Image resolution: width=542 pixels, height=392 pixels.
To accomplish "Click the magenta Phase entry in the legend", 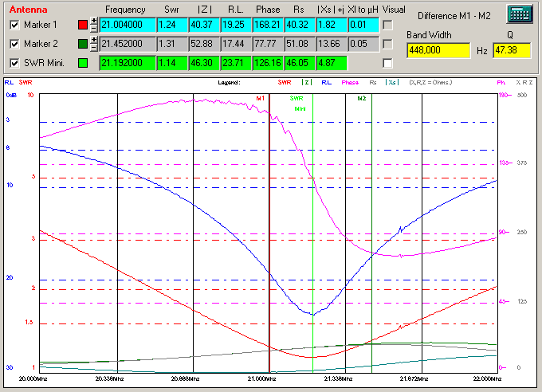I will pyautogui.click(x=350, y=82).
